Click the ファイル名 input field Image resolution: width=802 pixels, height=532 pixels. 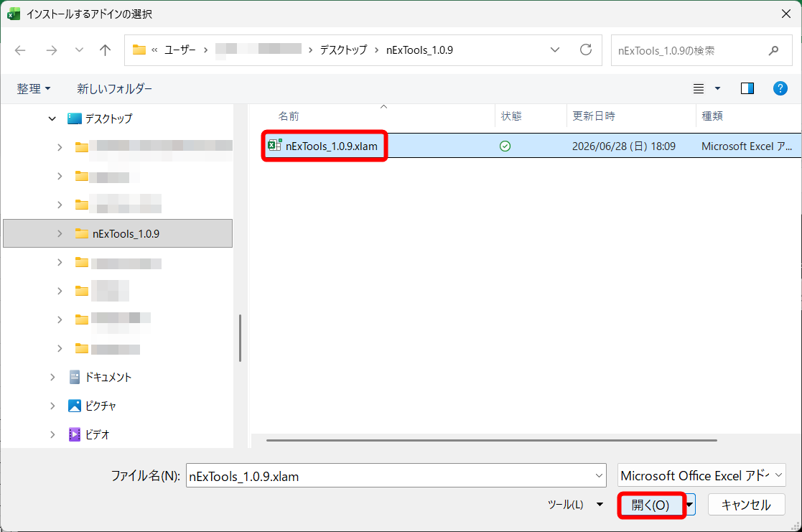click(x=396, y=476)
